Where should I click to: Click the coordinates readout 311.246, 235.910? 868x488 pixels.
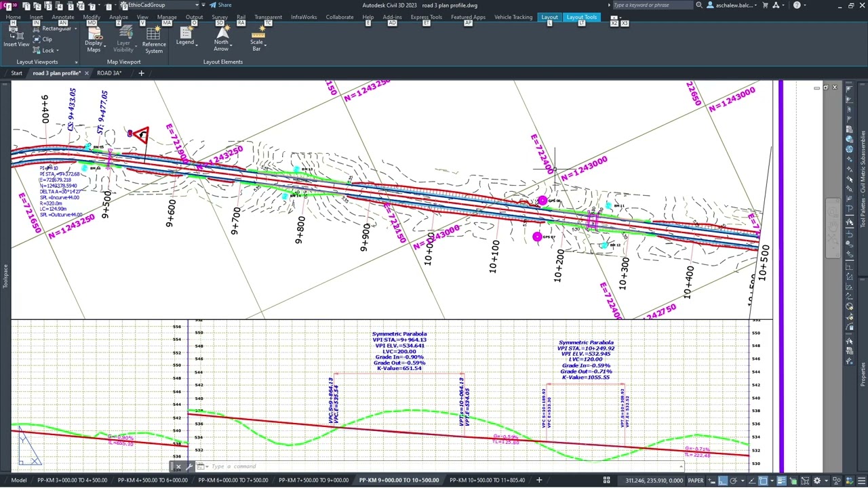654,481
